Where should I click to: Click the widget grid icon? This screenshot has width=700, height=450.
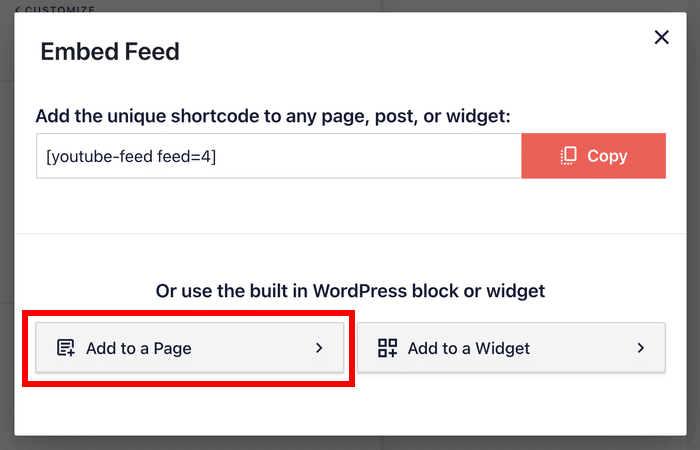click(387, 348)
